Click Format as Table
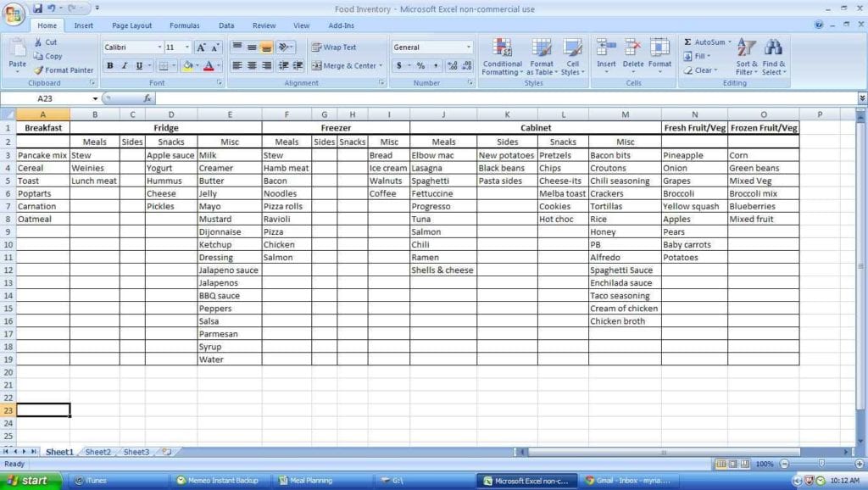This screenshot has height=490, width=868. click(542, 59)
